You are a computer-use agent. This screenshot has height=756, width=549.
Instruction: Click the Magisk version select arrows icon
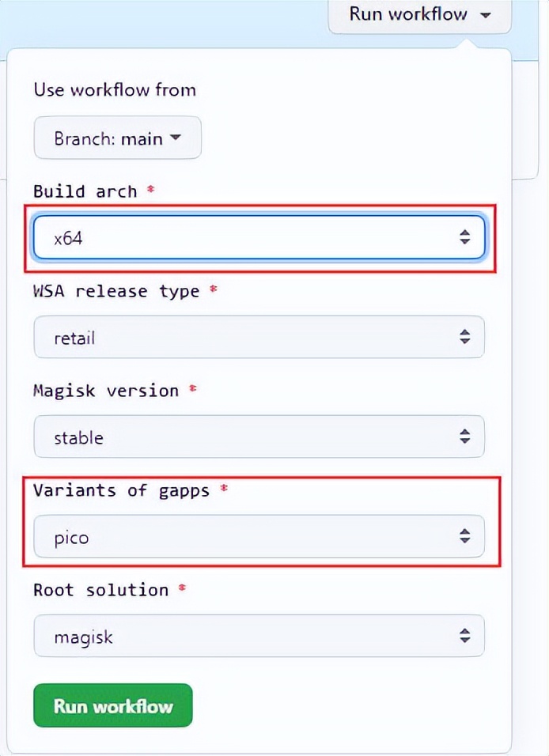(465, 437)
